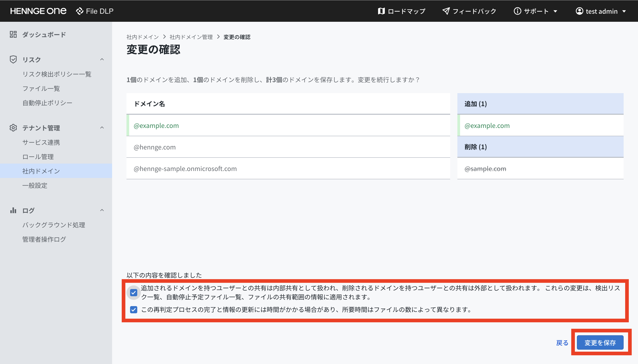Click the ロードマップ link
The width and height of the screenshot is (638, 364).
pyautogui.click(x=401, y=11)
